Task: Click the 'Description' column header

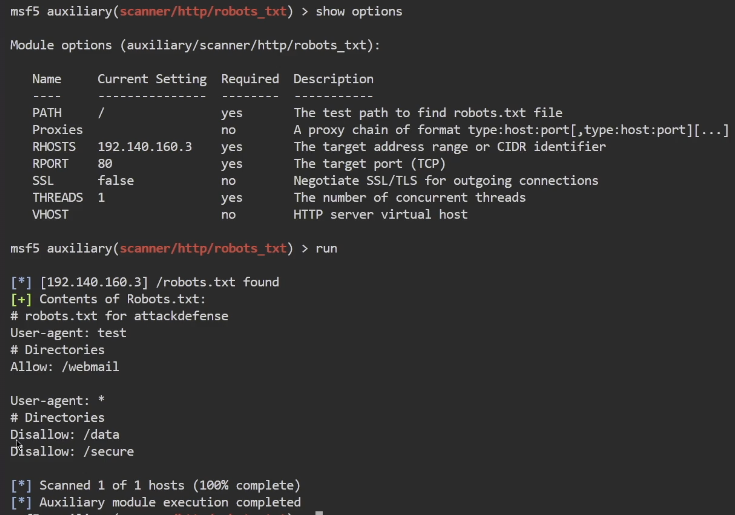Action: coord(333,79)
